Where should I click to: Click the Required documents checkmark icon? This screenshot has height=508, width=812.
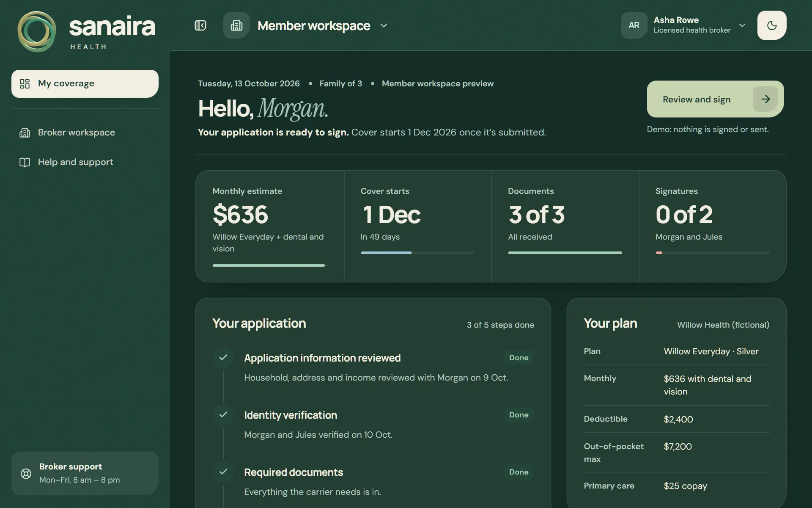click(223, 472)
